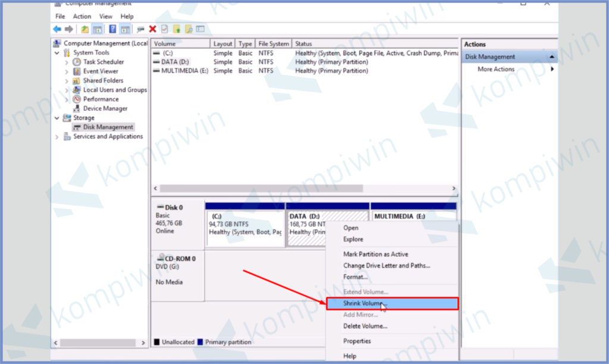
Task: Click the Performance gauge icon in tree
Action: pos(77,99)
